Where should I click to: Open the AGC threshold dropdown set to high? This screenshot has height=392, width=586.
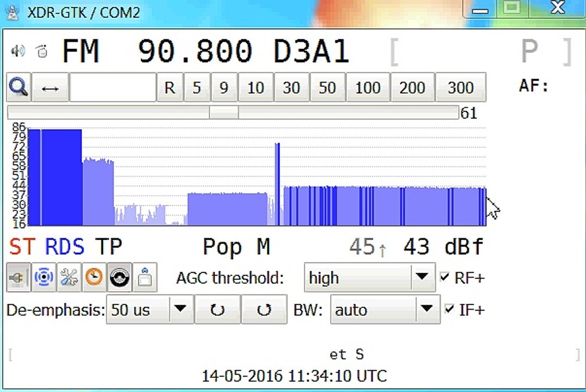[x=370, y=277]
